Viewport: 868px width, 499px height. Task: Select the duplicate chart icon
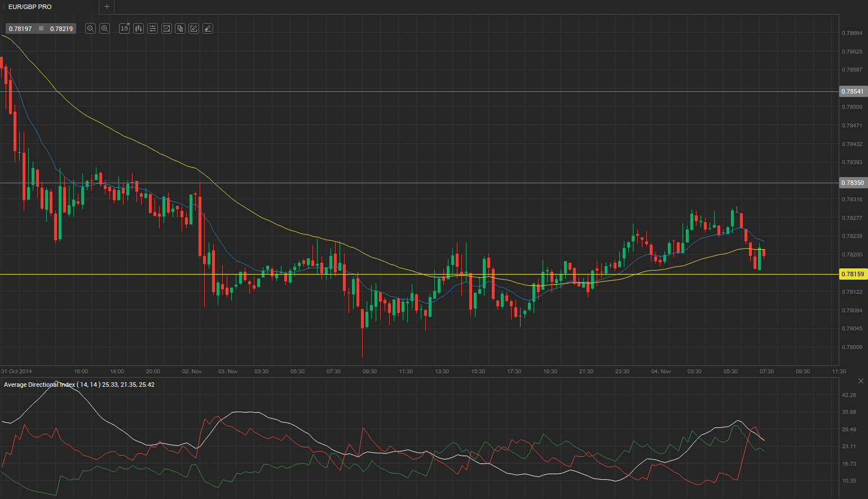180,28
